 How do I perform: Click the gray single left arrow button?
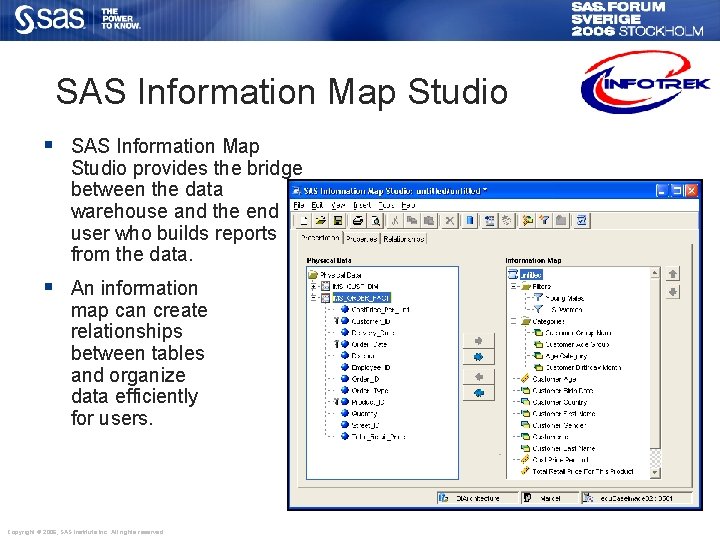[x=478, y=377]
